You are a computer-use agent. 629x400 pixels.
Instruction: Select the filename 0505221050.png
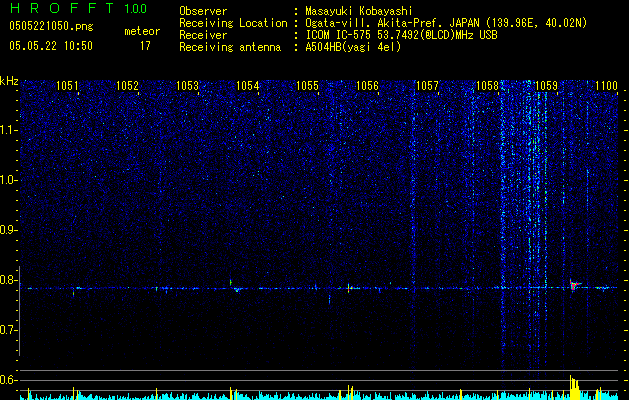pos(51,26)
